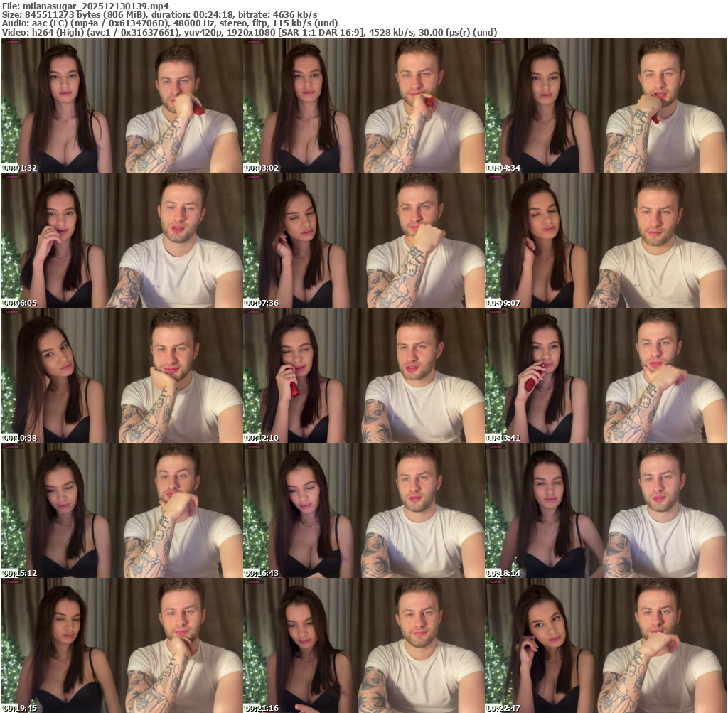Select the preview frame at 00:10:38
728x713 pixels.
pos(122,375)
